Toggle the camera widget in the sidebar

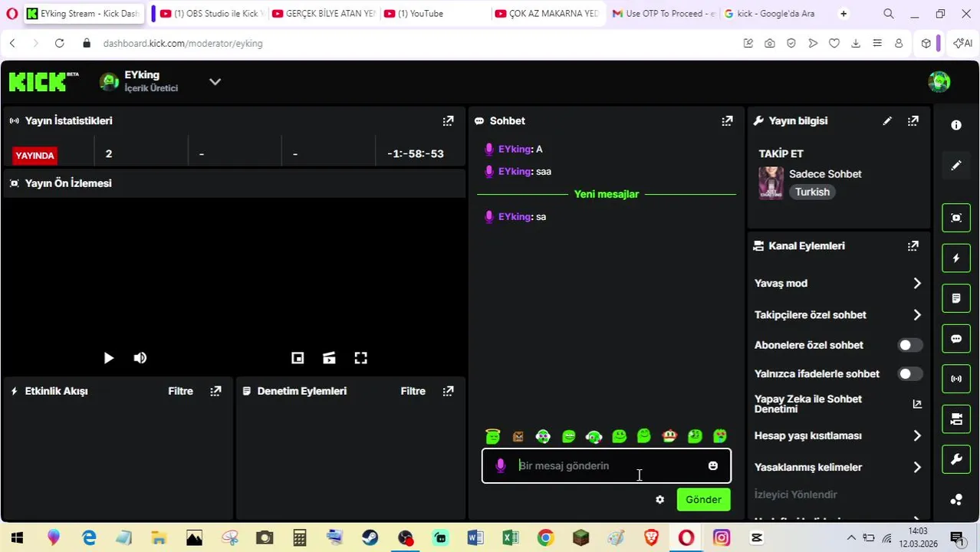(x=956, y=419)
